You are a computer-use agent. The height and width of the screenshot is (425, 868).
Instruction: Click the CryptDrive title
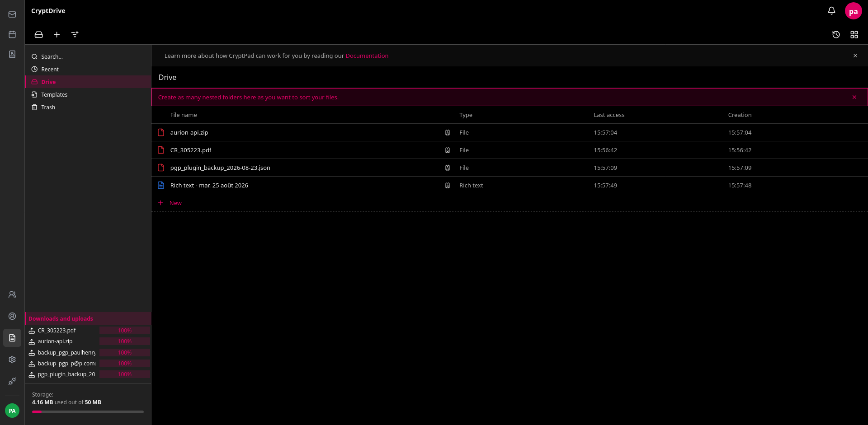(48, 11)
